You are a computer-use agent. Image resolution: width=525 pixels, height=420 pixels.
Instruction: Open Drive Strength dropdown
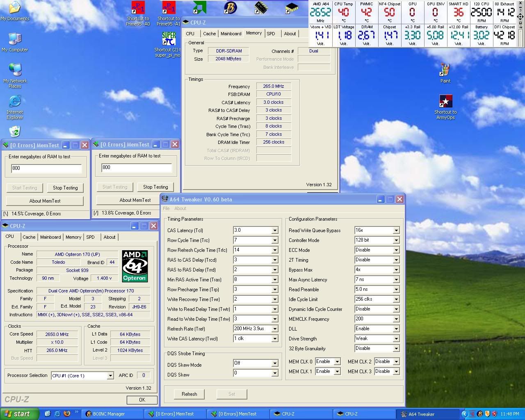(396, 339)
